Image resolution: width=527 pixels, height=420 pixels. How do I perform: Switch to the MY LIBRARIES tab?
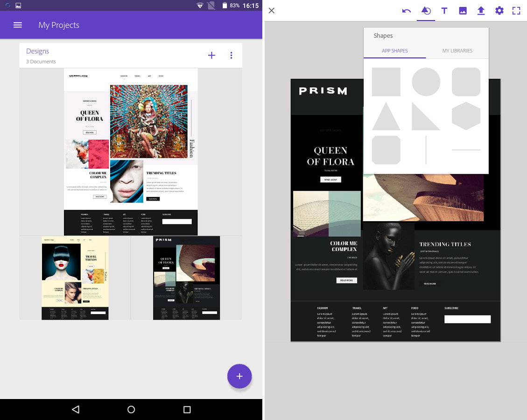pyautogui.click(x=457, y=50)
